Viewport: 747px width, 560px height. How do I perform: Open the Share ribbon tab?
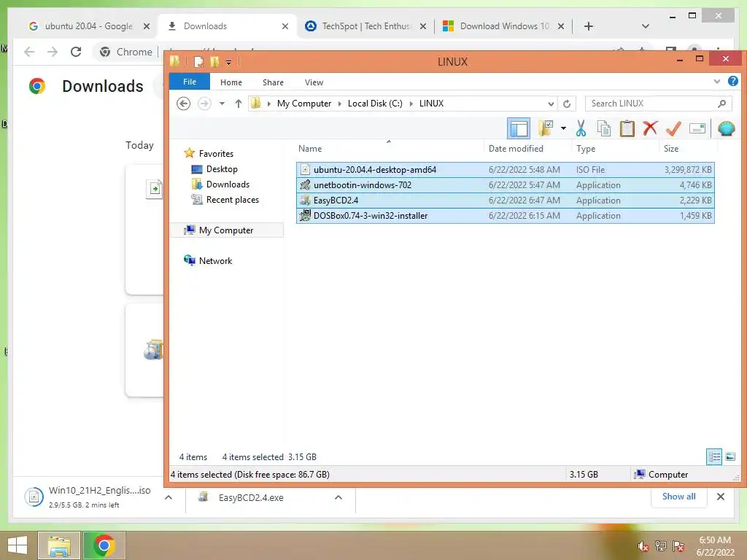point(273,82)
